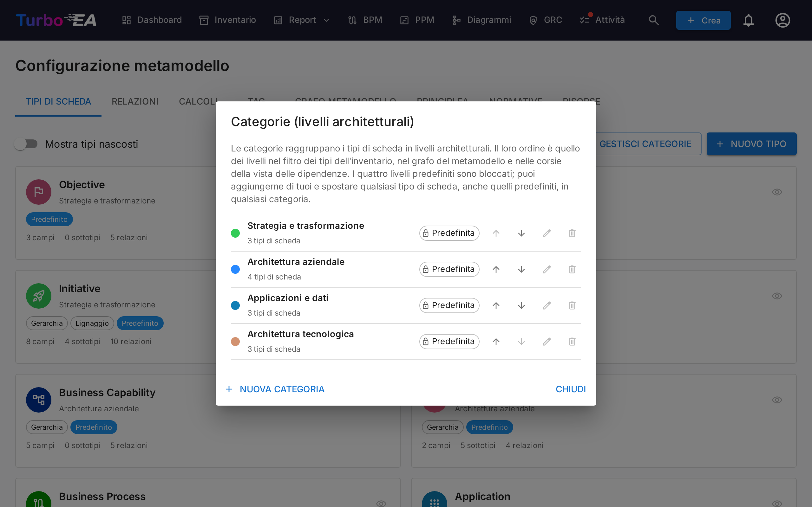Delete the Applicazioni e dati category
Image resolution: width=812 pixels, height=507 pixels.
point(572,305)
